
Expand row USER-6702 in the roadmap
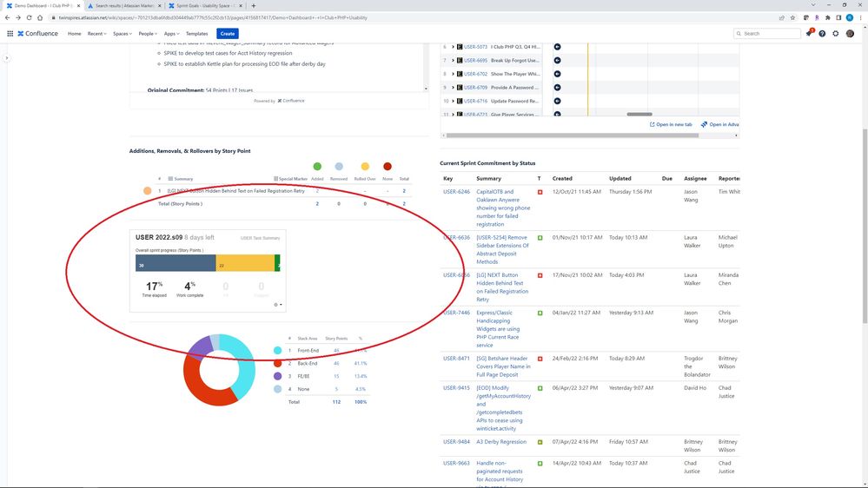[x=453, y=74]
